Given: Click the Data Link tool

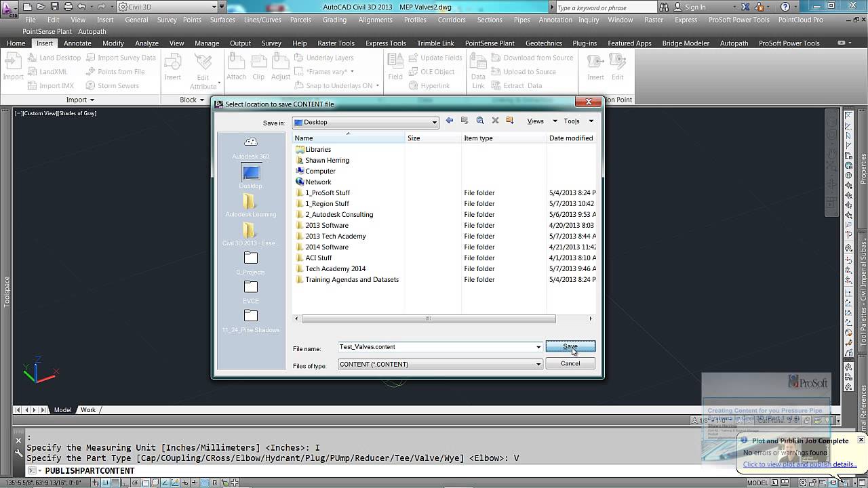Looking at the screenshot, I should coord(478,72).
